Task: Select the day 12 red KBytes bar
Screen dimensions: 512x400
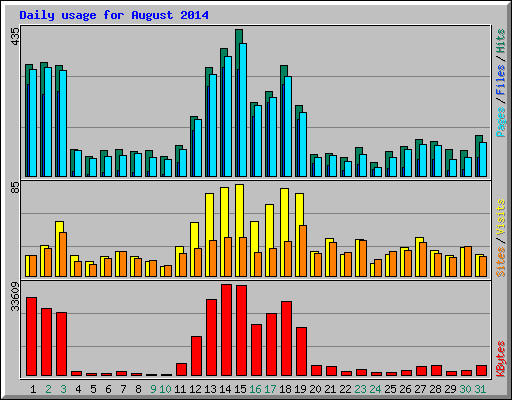Action: click(x=196, y=356)
